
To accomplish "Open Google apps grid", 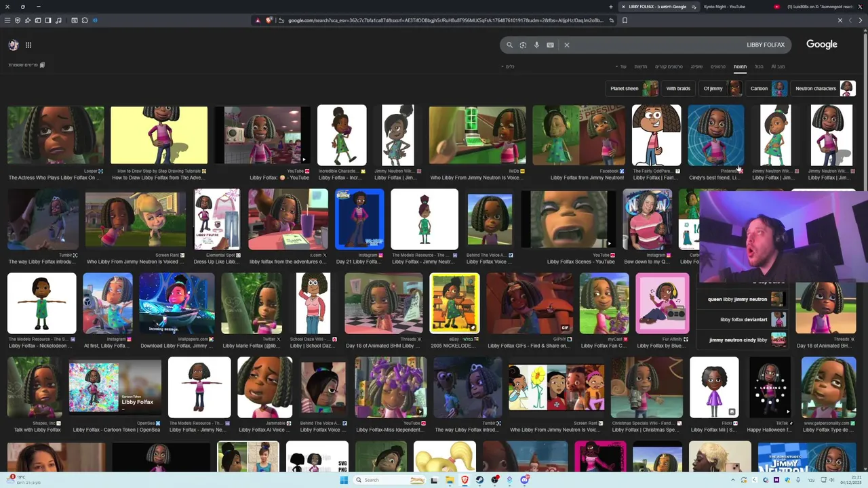I will (x=28, y=45).
